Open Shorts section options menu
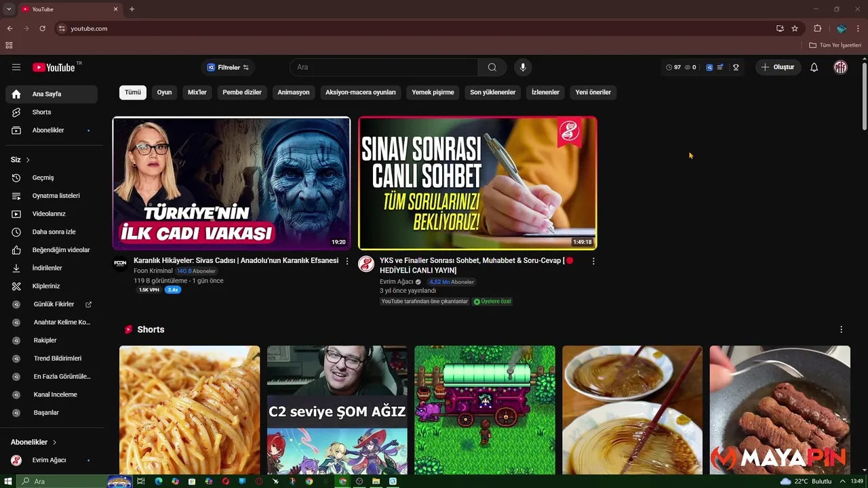The image size is (868, 488). pos(841,329)
